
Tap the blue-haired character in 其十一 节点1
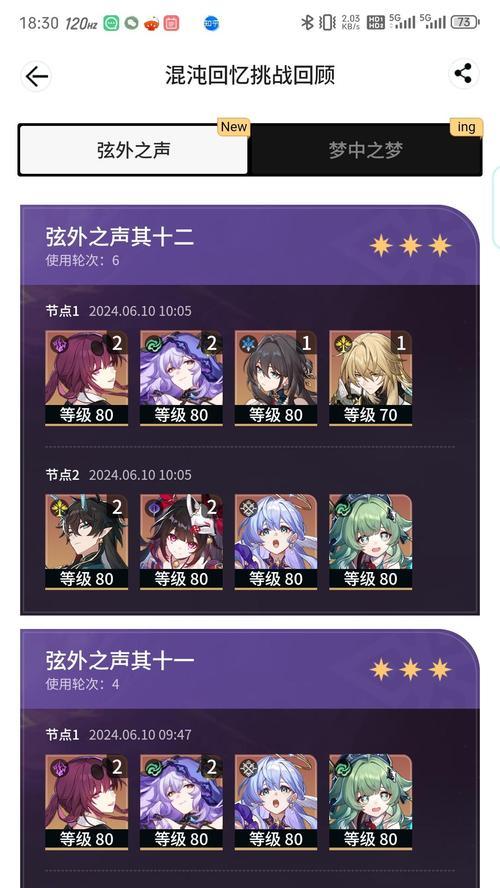(276, 801)
